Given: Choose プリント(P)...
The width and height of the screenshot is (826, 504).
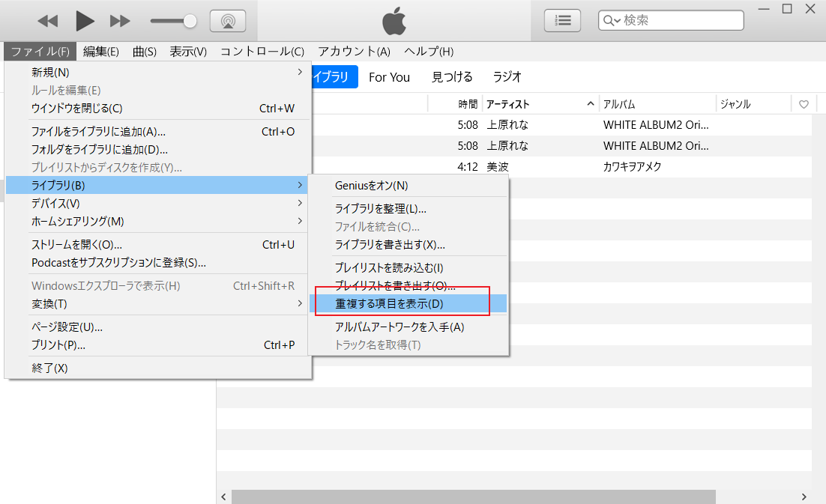Looking at the screenshot, I should [157, 345].
